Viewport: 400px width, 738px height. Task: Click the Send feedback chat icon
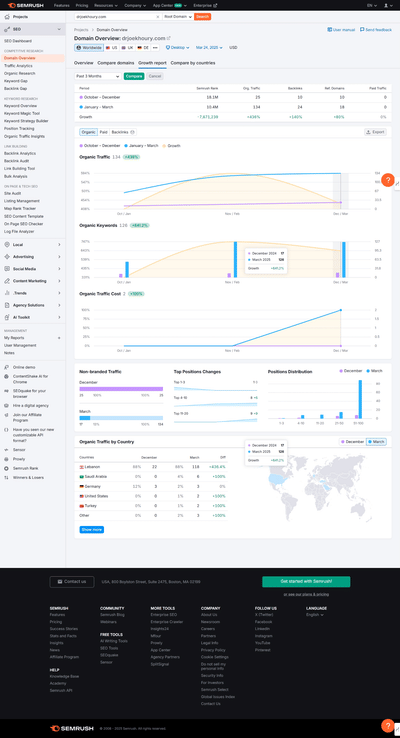[x=362, y=30]
